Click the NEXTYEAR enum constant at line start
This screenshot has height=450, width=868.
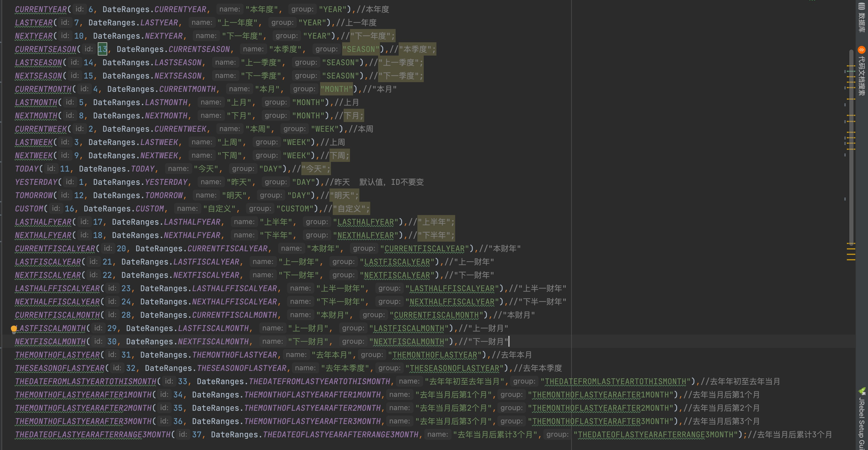(x=34, y=36)
